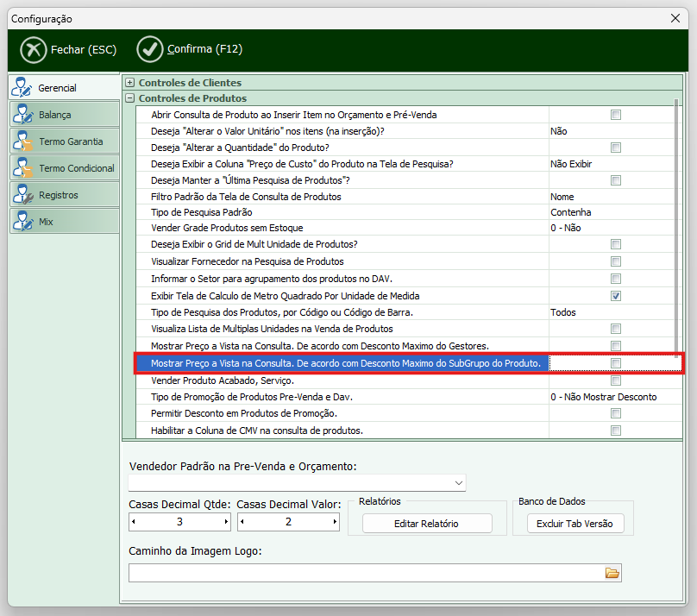
Task: Decrease the Casas Decimal Valor value
Action: coord(242,522)
